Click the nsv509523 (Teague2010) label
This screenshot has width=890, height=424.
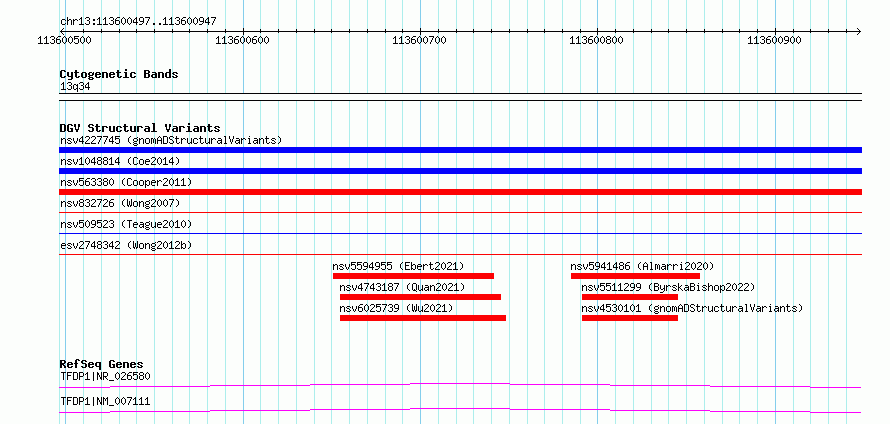pyautogui.click(x=126, y=224)
